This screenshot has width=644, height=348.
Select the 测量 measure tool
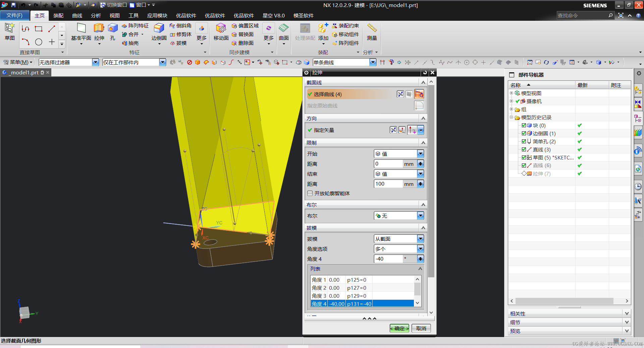pyautogui.click(x=372, y=32)
